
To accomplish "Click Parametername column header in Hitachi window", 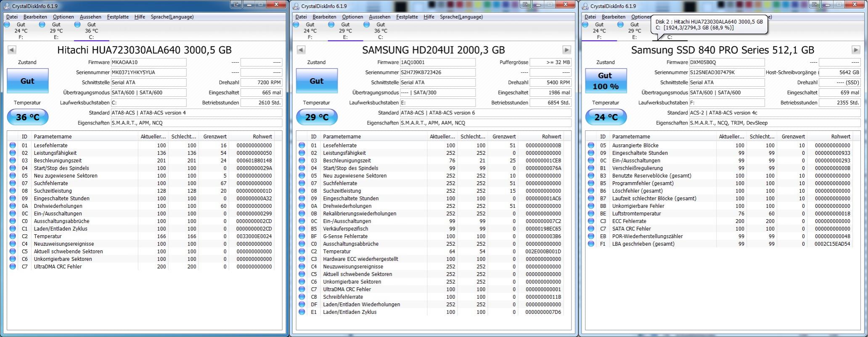I will 85,136.
